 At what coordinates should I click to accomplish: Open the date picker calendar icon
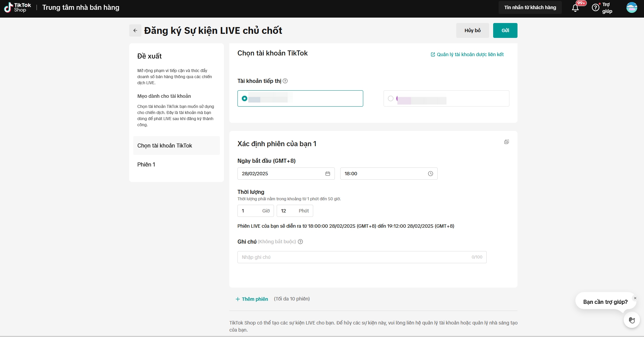[x=328, y=174]
